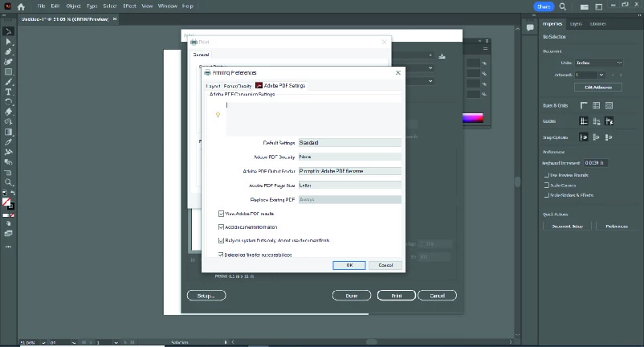Enable Use Preview Bounds checkbox
Image resolution: width=644 pixels, height=347 pixels.
(x=547, y=175)
